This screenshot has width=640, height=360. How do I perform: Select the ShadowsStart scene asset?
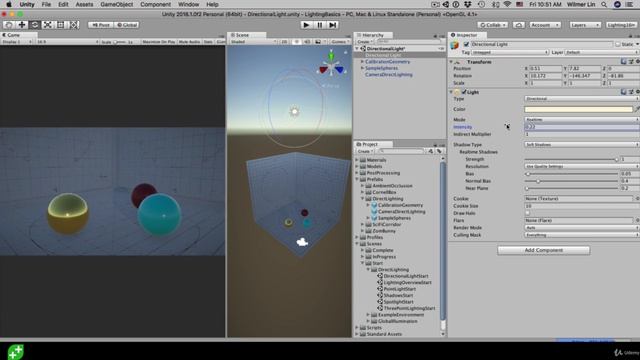398,296
